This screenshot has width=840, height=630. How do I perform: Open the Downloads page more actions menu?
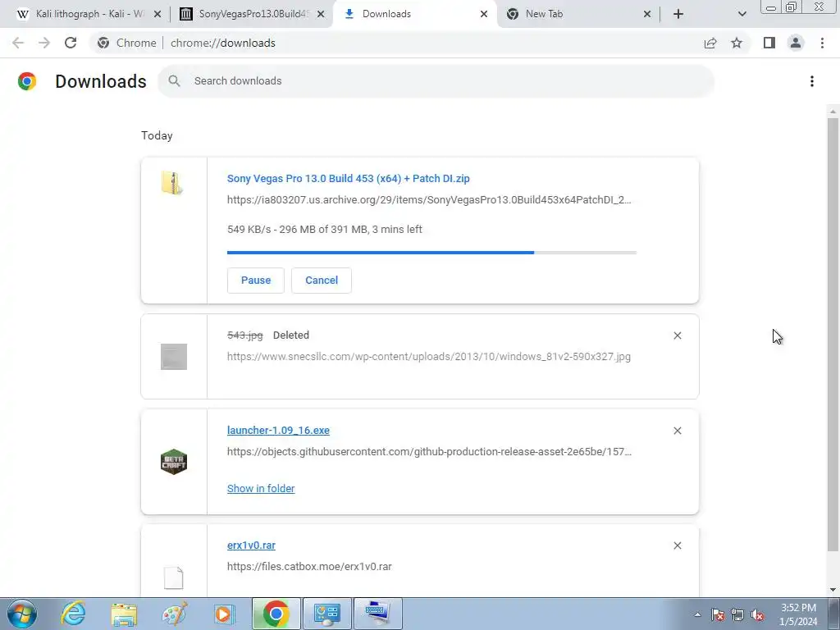(812, 81)
